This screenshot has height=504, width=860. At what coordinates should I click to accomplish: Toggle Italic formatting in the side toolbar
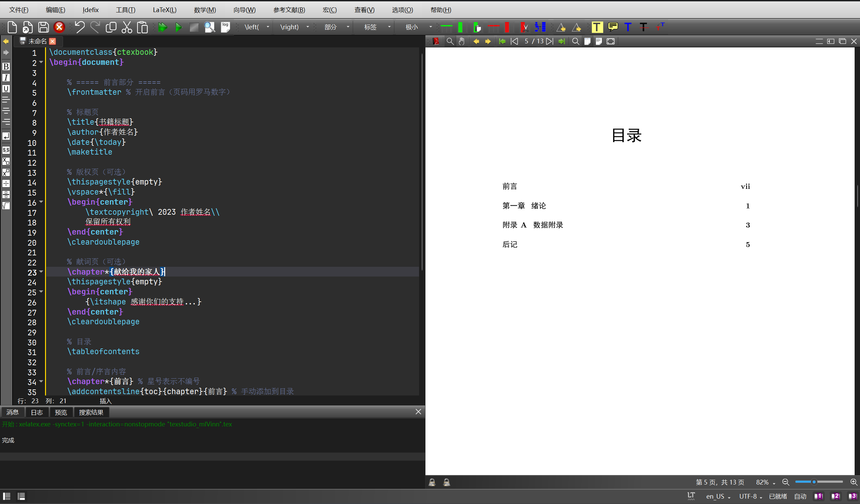tap(6, 78)
